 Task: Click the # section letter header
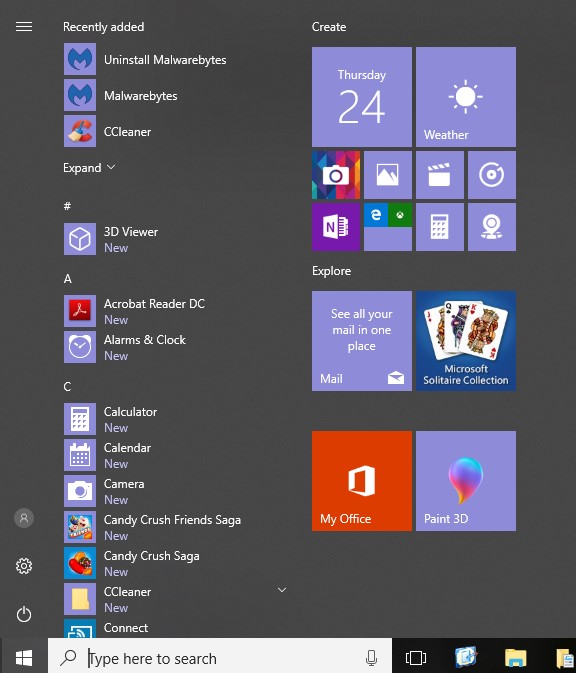click(x=67, y=206)
